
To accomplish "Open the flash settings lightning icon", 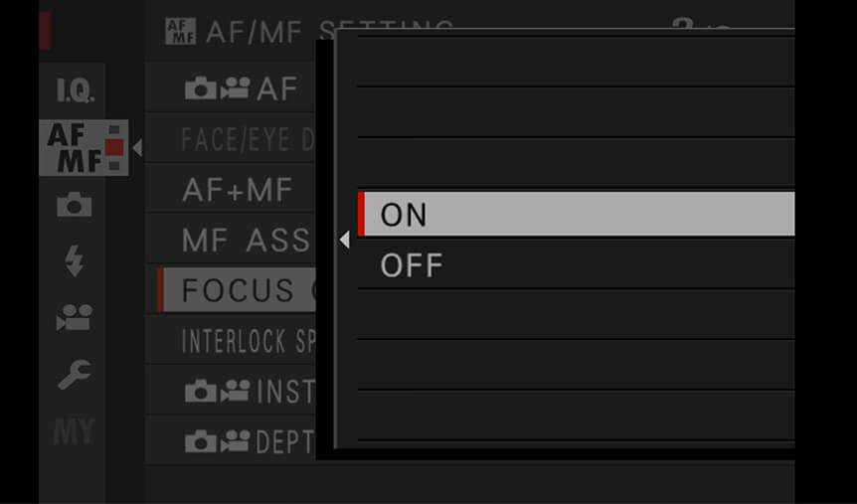I will [x=75, y=260].
